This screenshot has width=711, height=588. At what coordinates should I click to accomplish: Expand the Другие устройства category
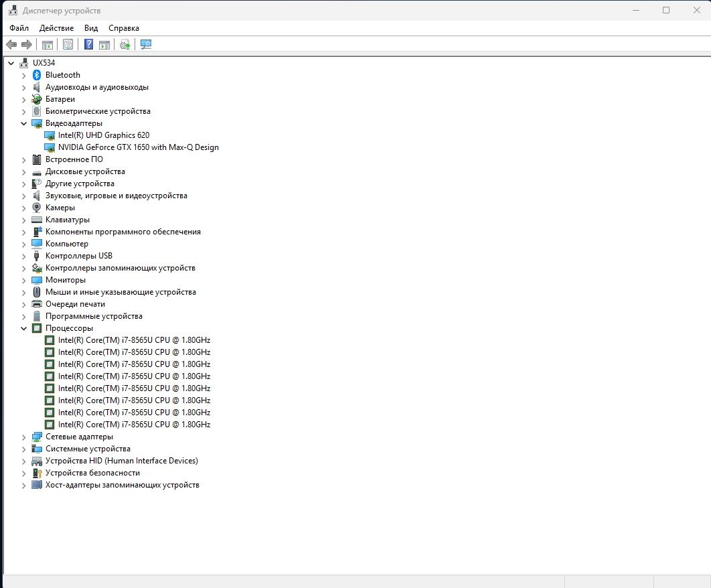(23, 183)
